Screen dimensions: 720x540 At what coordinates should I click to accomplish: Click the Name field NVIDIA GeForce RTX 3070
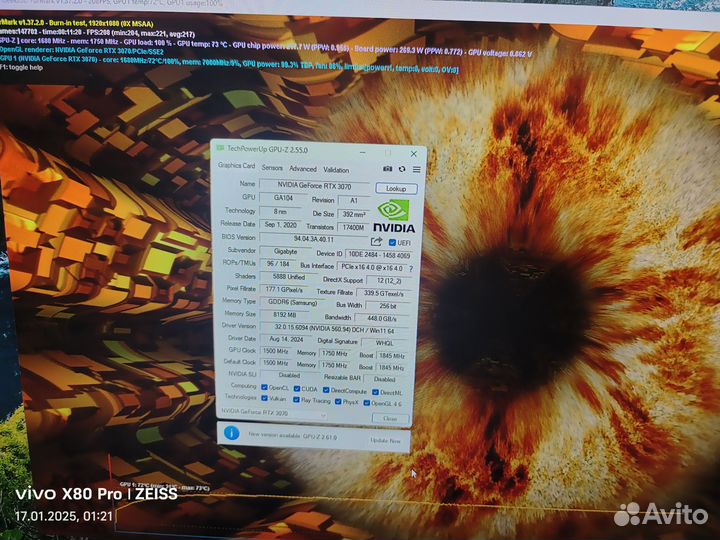[314, 186]
